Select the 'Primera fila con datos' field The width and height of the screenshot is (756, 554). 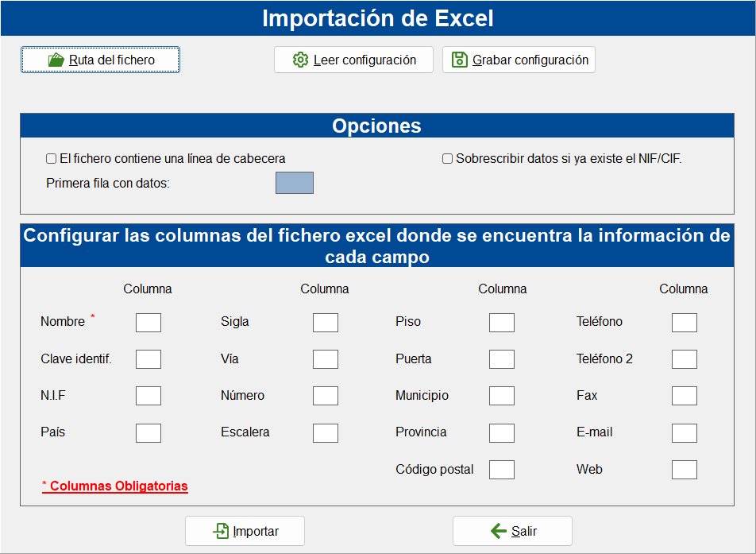click(295, 183)
